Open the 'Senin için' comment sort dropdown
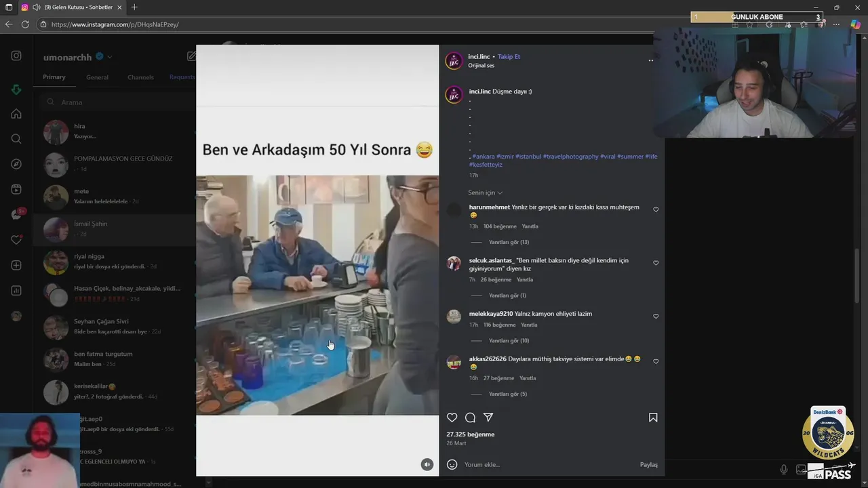Image resolution: width=868 pixels, height=488 pixels. point(485,193)
